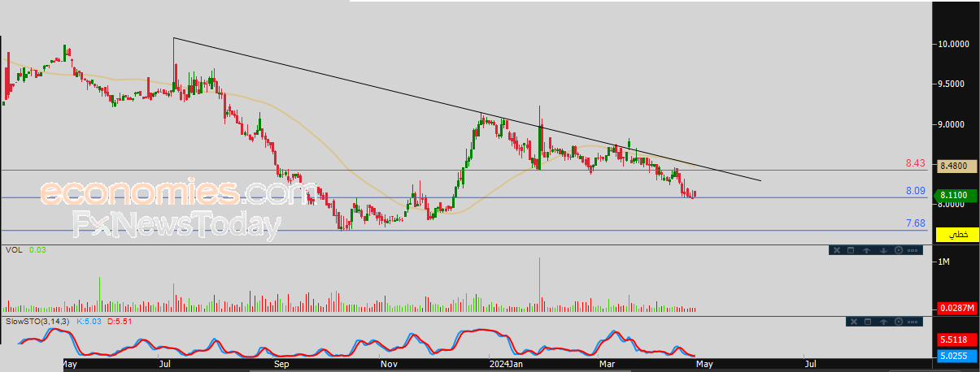Open more options for SlowSTO panel

coord(912,322)
